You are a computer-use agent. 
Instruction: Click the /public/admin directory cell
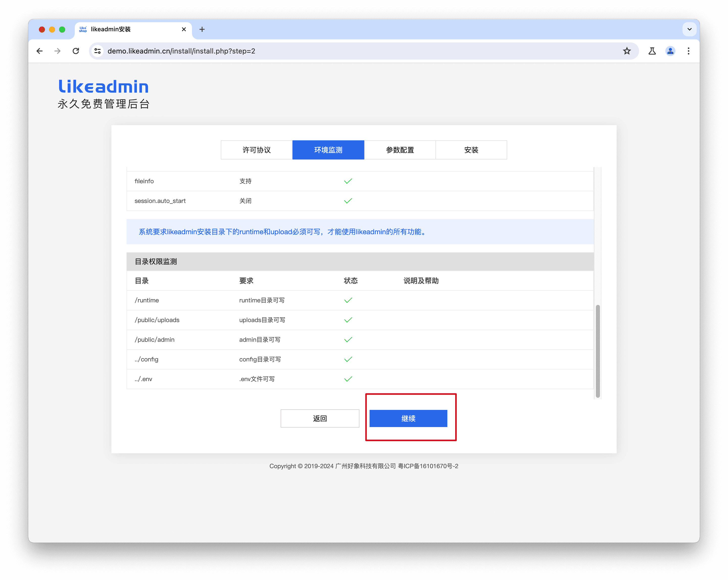coord(155,339)
